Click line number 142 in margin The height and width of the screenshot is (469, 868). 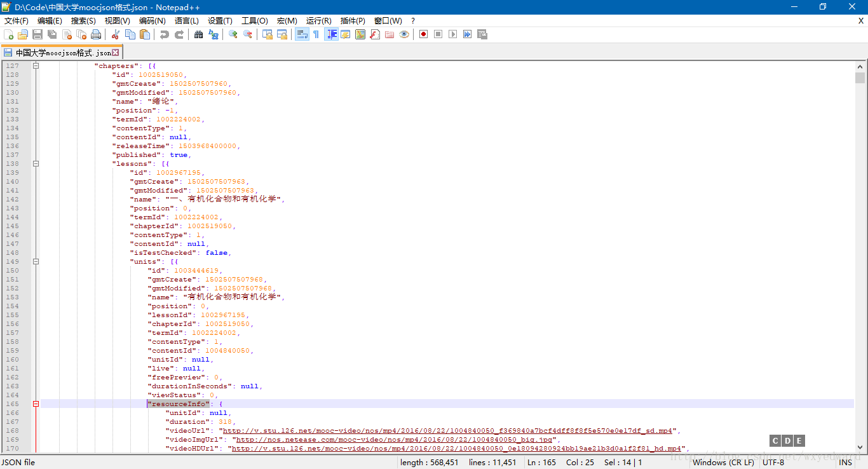[12, 200]
